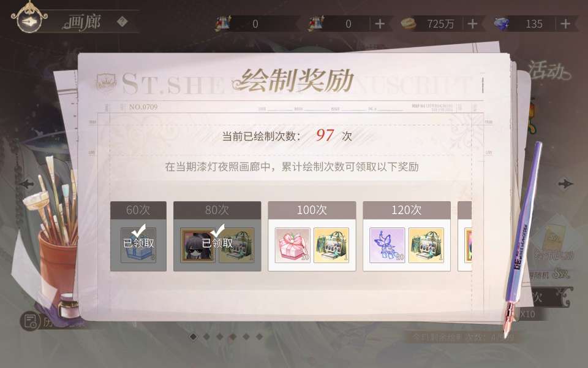
Task: Open the partially visible next reward tier
Action: (x=465, y=236)
